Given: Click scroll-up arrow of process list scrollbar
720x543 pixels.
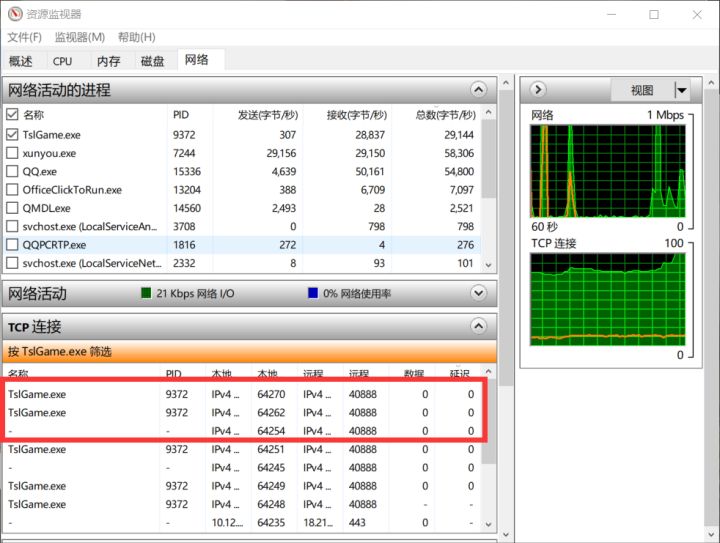Looking at the screenshot, I should click(x=489, y=112).
